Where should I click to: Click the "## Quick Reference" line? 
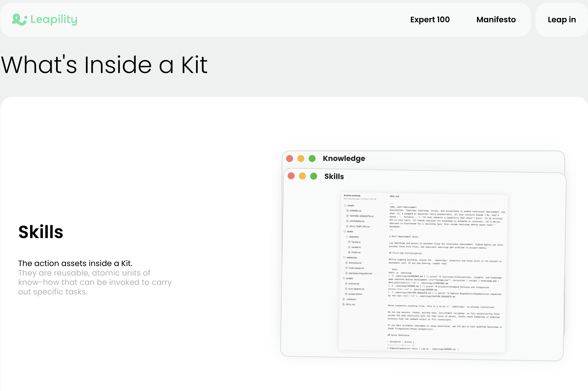(x=398, y=335)
